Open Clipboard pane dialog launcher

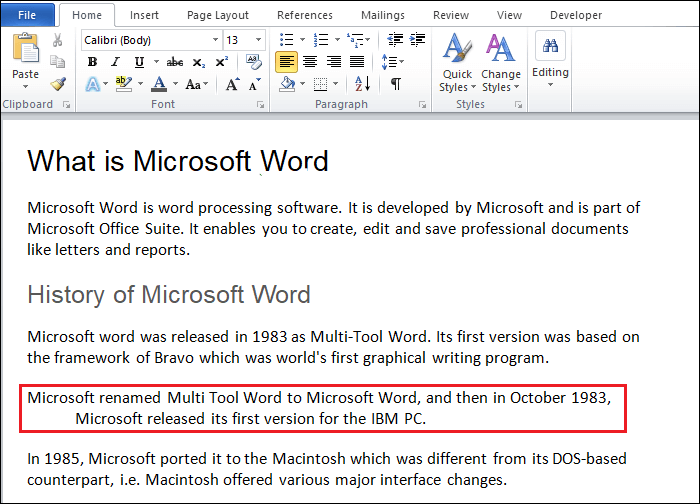point(67,104)
